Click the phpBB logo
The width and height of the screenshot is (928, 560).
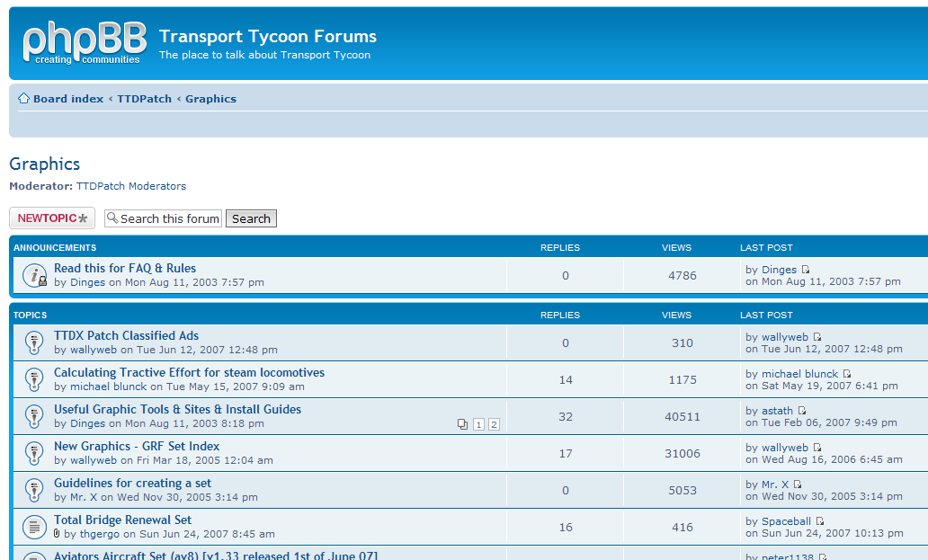(85, 42)
